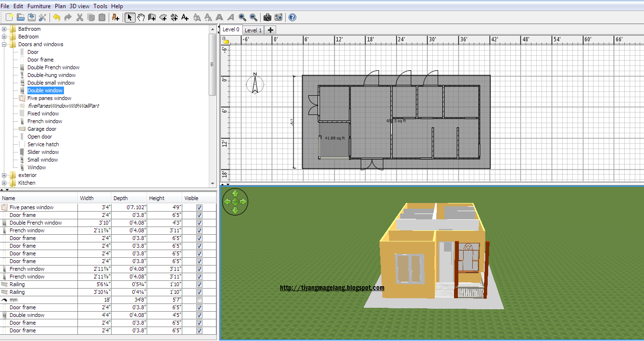
Task: Select the mm row in furniture list
Action: (x=108, y=300)
